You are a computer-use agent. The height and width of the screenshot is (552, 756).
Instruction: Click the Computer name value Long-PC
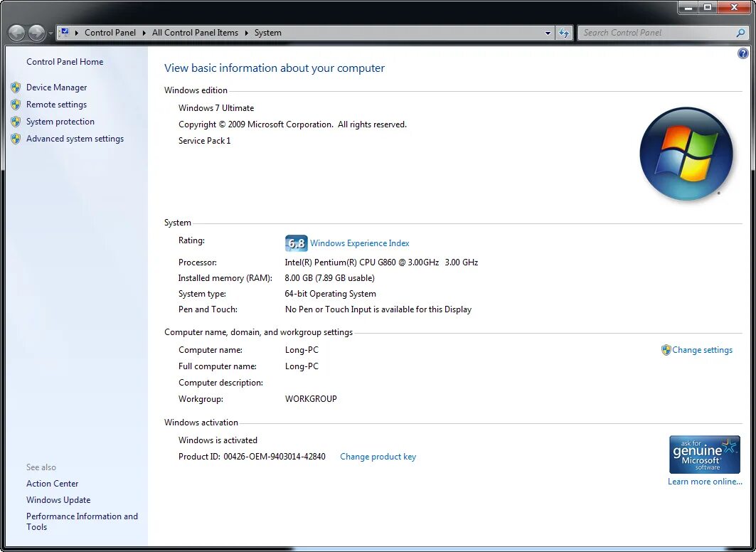(x=302, y=350)
